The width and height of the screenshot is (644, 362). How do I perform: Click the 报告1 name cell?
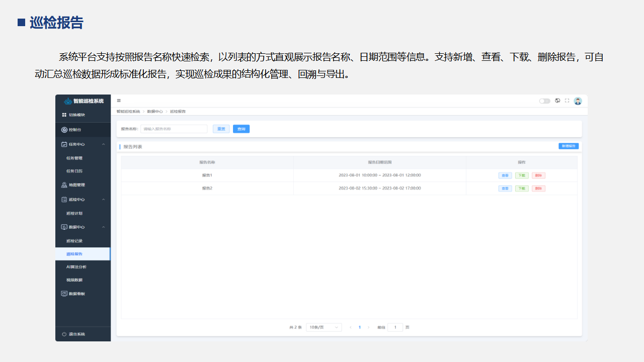pyautogui.click(x=207, y=175)
